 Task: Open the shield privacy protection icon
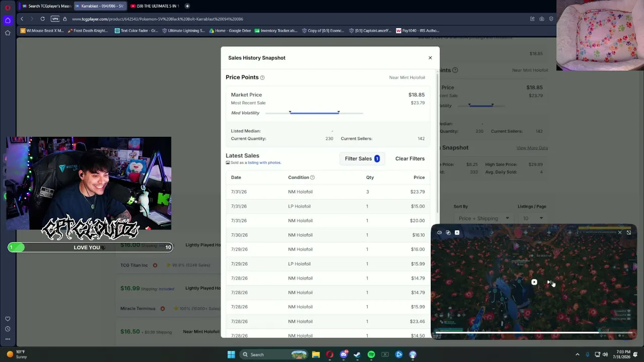(551, 19)
